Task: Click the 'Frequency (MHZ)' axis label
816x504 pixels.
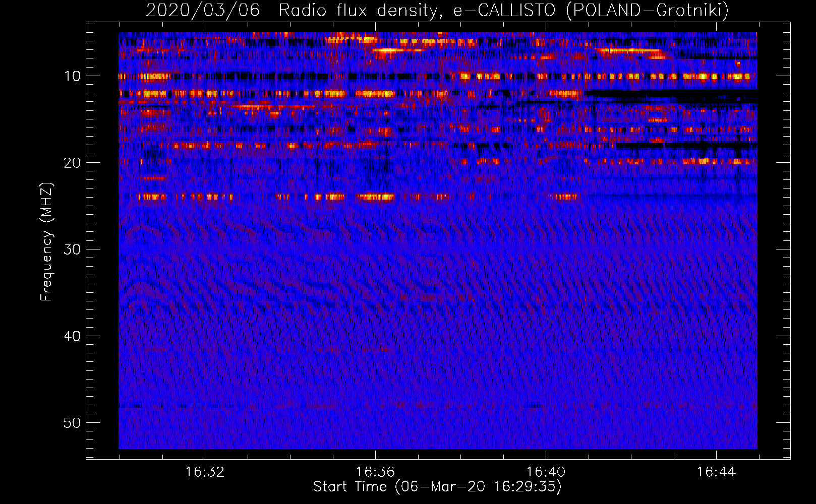Action: (46, 242)
